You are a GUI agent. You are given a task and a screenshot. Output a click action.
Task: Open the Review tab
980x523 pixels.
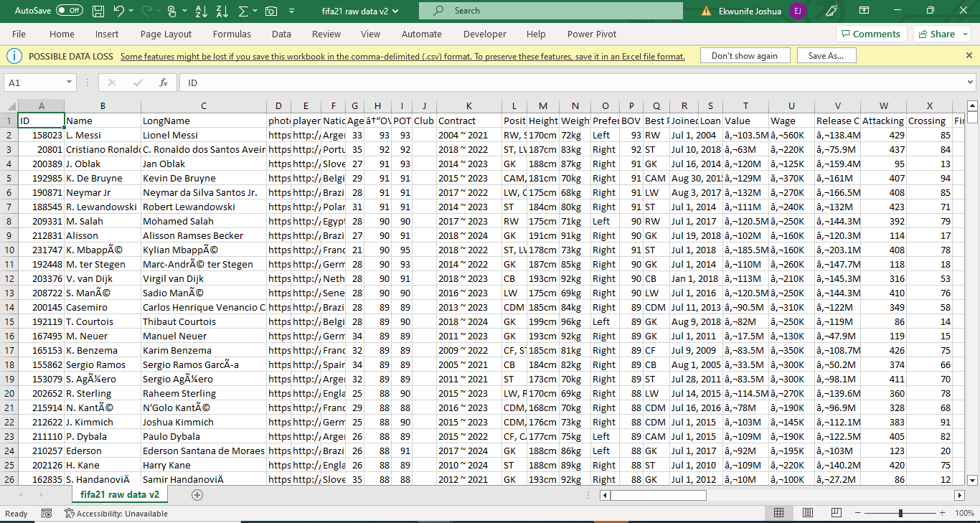point(326,34)
